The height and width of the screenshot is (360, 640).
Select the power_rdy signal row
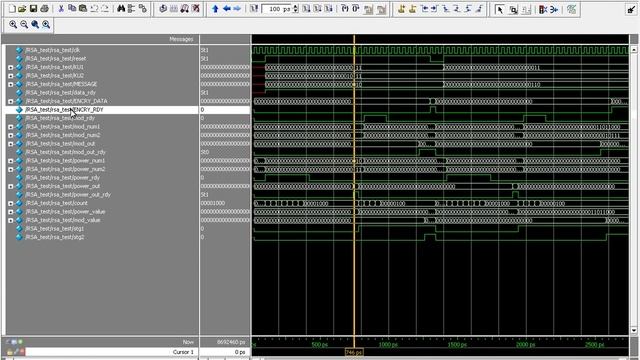(x=102, y=178)
